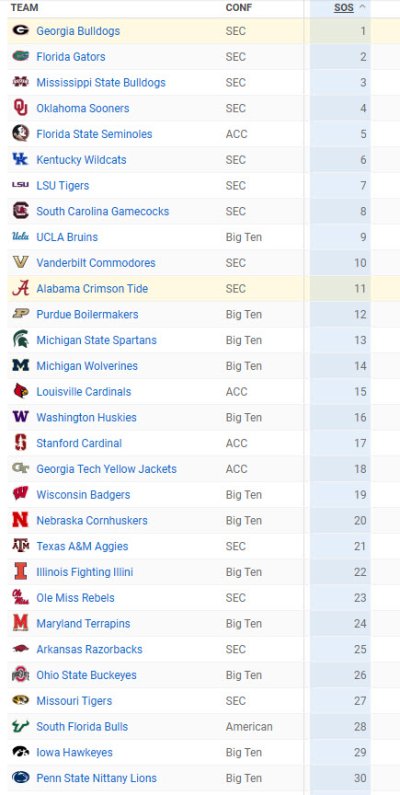
Task: Click the Penn State Nittany Lions logo
Action: coord(21,778)
